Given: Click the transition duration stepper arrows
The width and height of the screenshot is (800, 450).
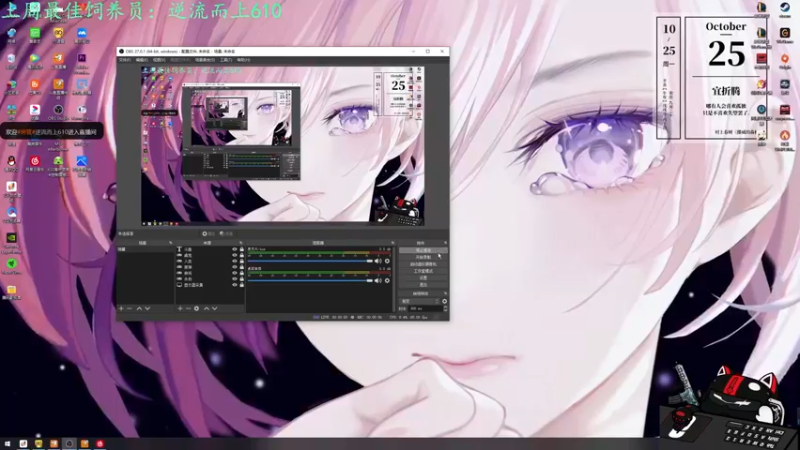Looking at the screenshot, I should (445, 309).
